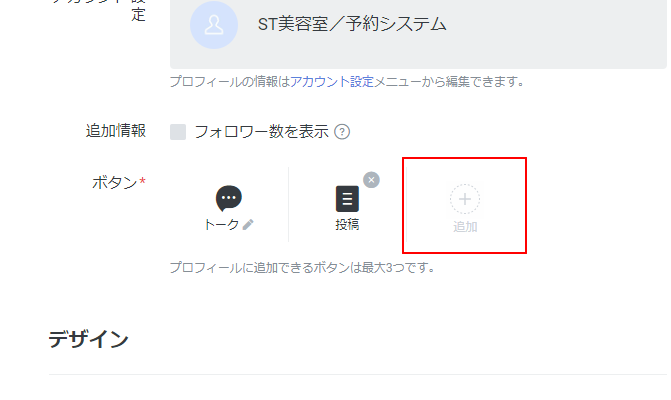Open help tooltip next to フォロワー数を表示

[342, 132]
